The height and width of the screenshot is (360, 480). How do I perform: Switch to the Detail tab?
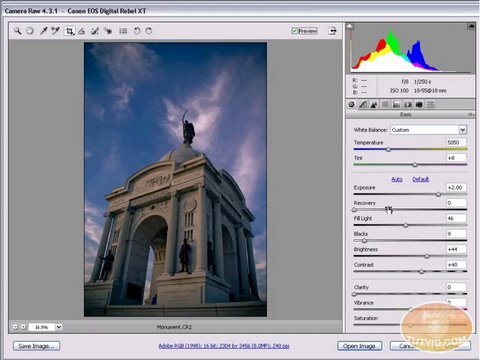tap(374, 105)
